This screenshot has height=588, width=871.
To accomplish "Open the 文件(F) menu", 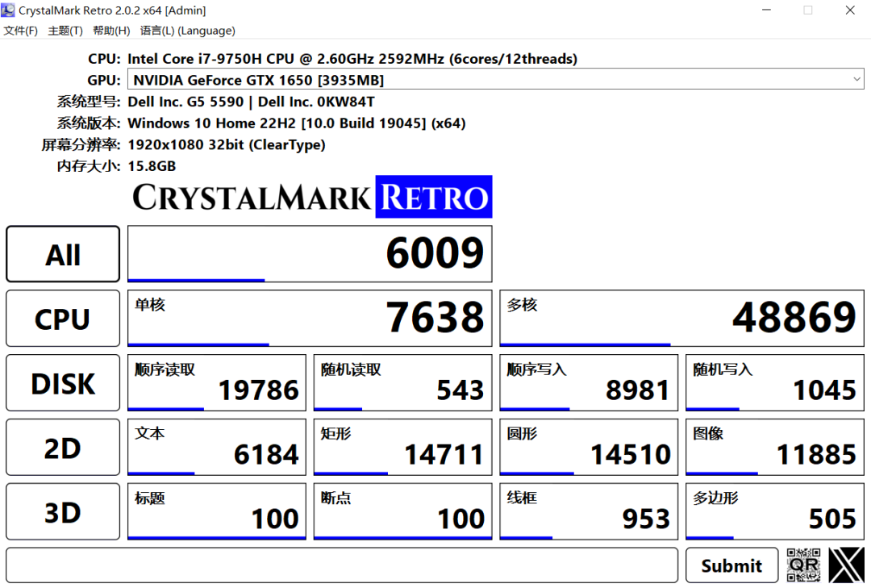I will (20, 31).
